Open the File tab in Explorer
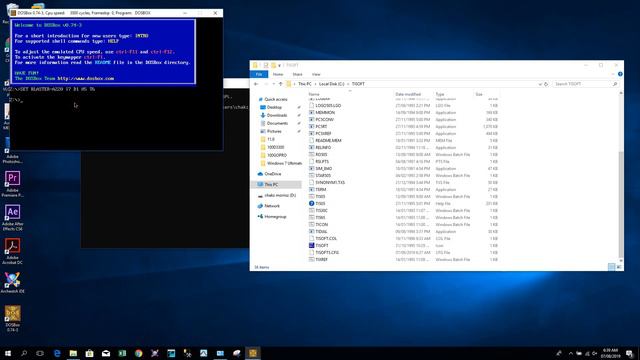The image size is (640, 360). [x=259, y=74]
